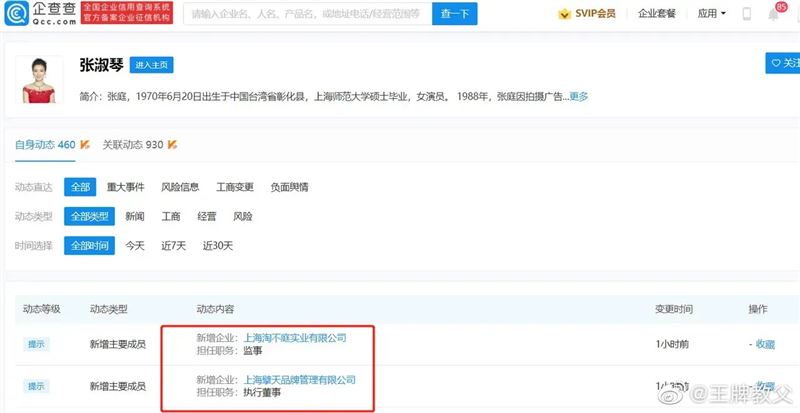Select 全部类型 dynamic type filter
Image resolution: width=800 pixels, height=413 pixels.
coord(89,216)
